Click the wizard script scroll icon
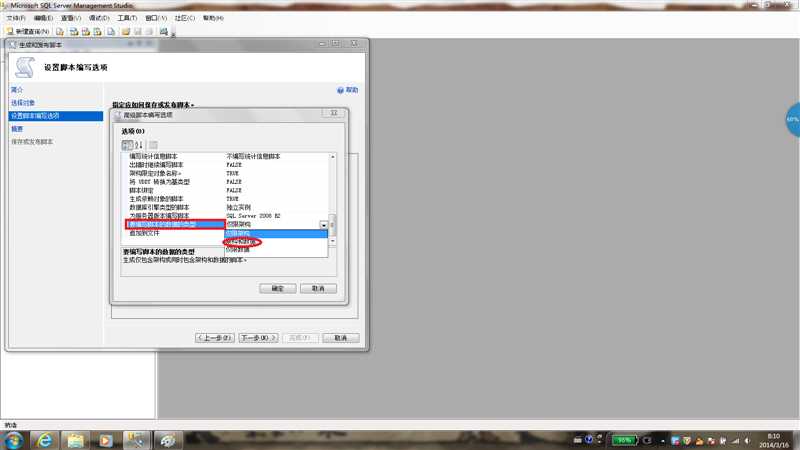The width and height of the screenshot is (800, 450). tap(24, 67)
